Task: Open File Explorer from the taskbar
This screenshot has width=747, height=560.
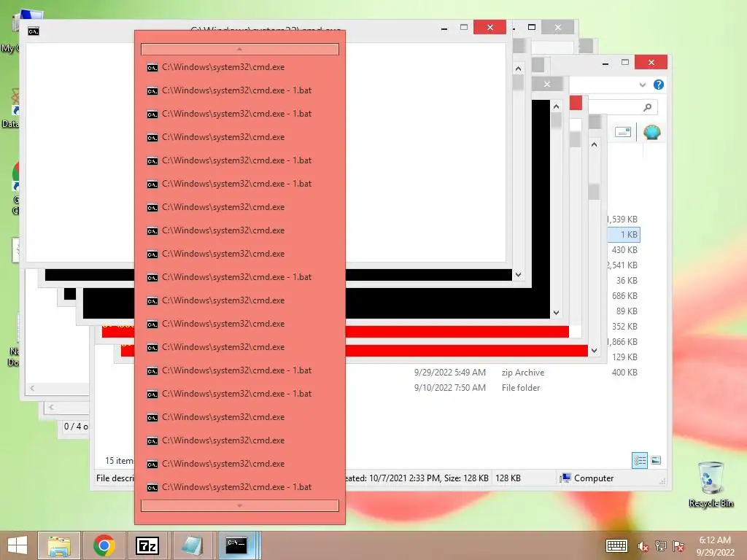Action: 59,545
